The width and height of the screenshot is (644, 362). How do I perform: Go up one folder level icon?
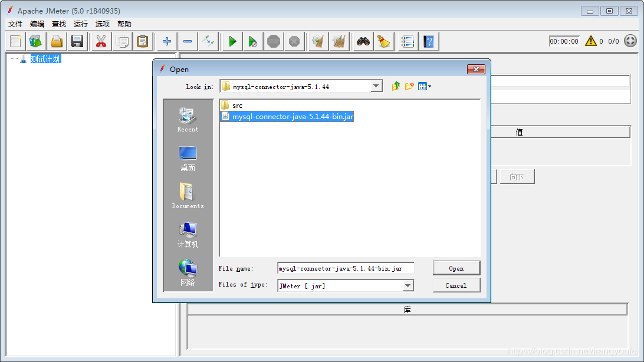tap(396, 86)
